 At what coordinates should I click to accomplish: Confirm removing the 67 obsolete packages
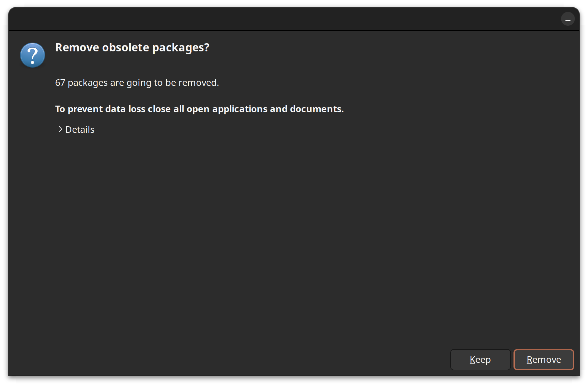click(544, 360)
